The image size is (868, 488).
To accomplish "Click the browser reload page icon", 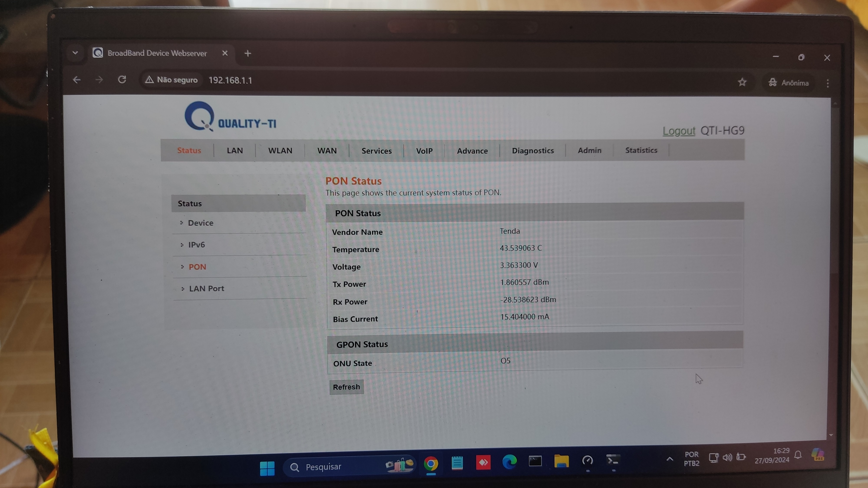I will click(122, 80).
